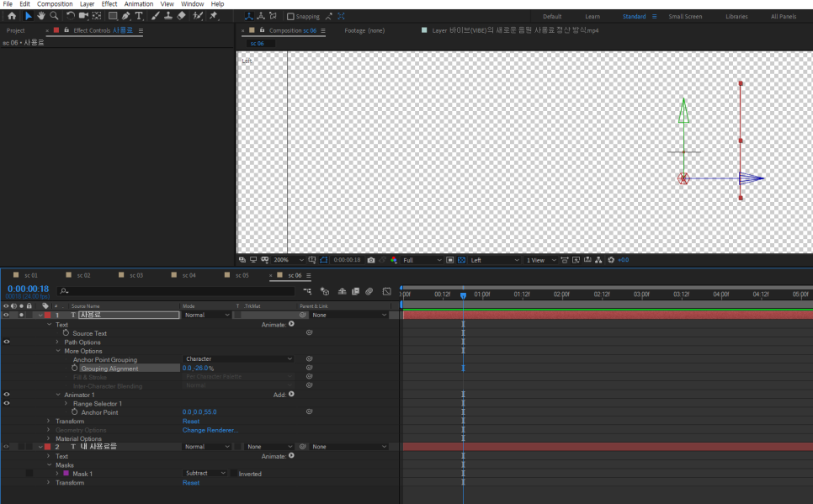Open the Left 3D view dropdown
Image resolution: width=813 pixels, height=504 pixels.
(x=494, y=260)
